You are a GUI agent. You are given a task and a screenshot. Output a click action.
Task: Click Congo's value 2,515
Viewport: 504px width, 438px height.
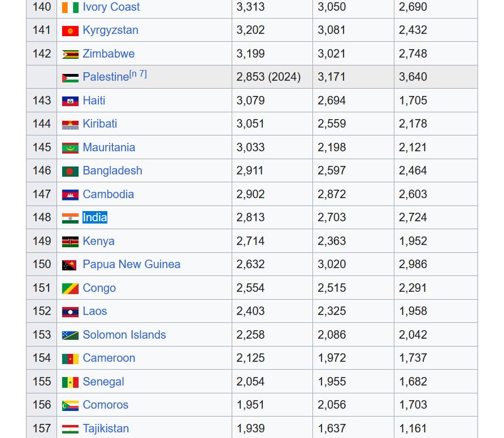click(x=332, y=288)
